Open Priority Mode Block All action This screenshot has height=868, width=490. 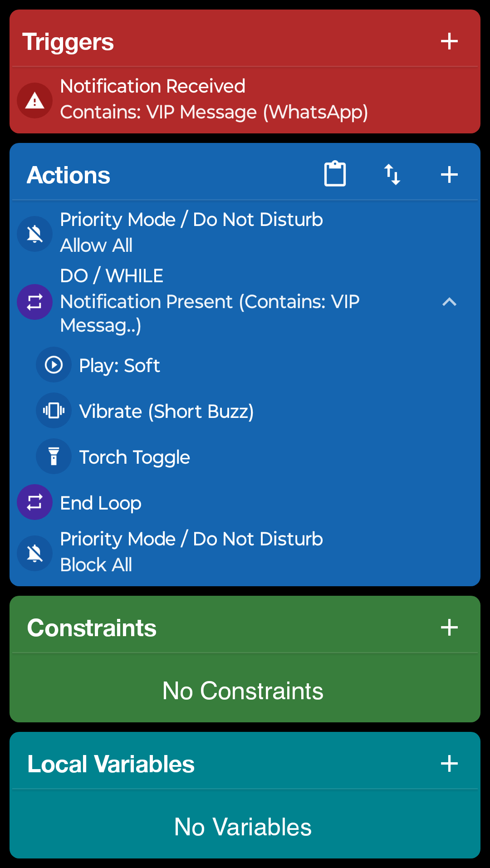coord(245,552)
